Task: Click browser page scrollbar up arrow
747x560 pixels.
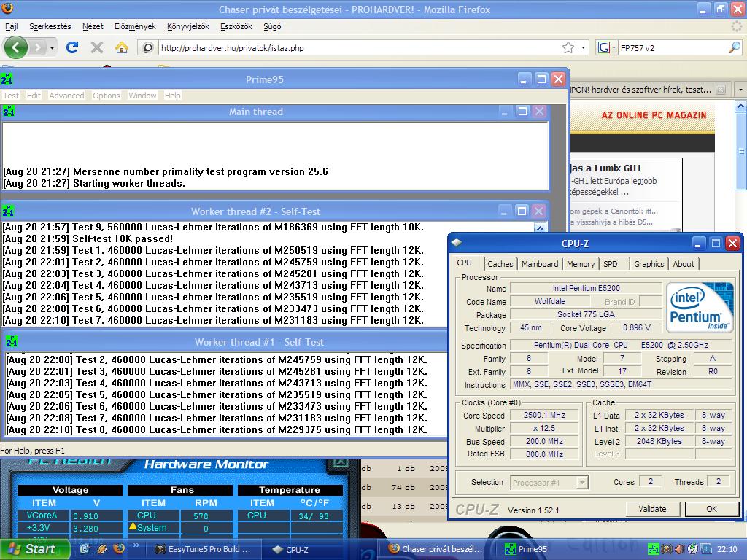Action: click(x=741, y=106)
